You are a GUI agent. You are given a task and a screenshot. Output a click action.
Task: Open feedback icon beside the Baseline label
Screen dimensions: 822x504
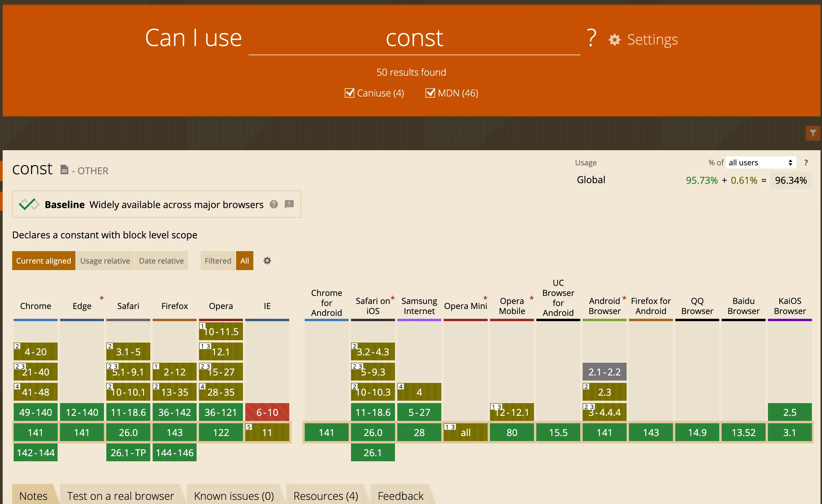289,204
